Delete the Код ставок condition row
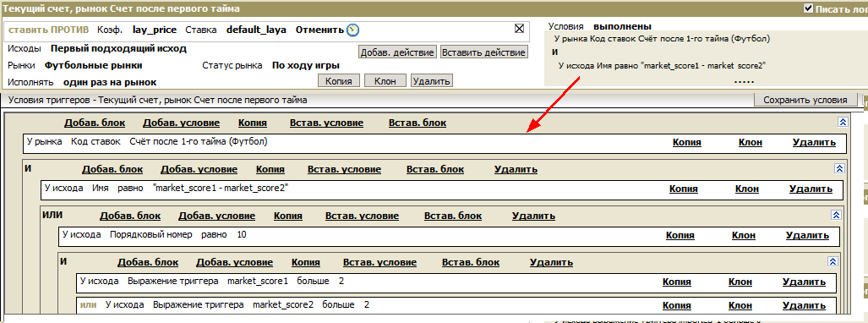The height and width of the screenshot is (323, 868). [814, 142]
